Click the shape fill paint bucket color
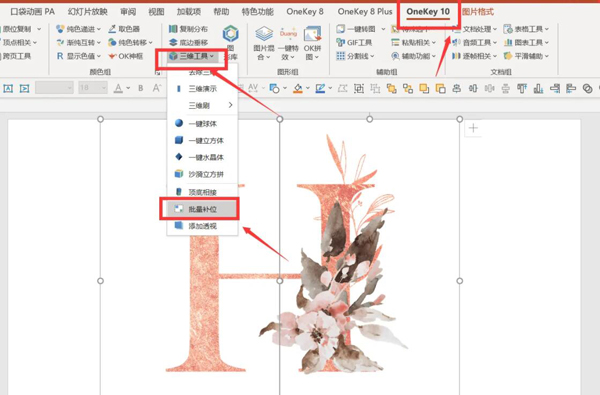This screenshot has height=395, width=600. pyautogui.click(x=298, y=89)
